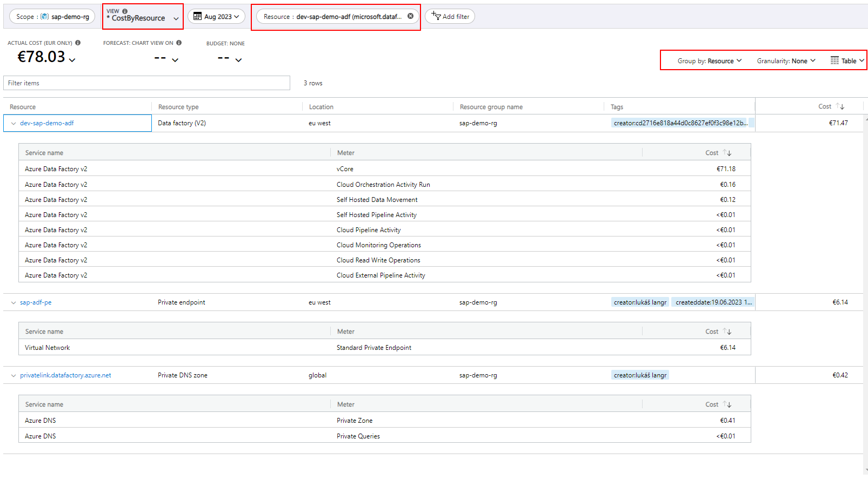
Task: Click the Standard Private Endpoint meter cell
Action: click(x=374, y=348)
